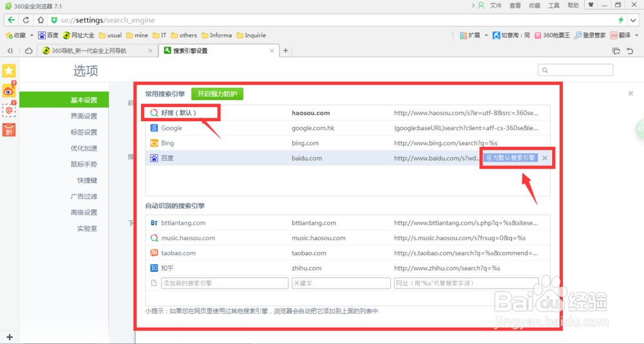Open the 查看 menu
This screenshot has height=344, width=644.
tap(515, 5)
